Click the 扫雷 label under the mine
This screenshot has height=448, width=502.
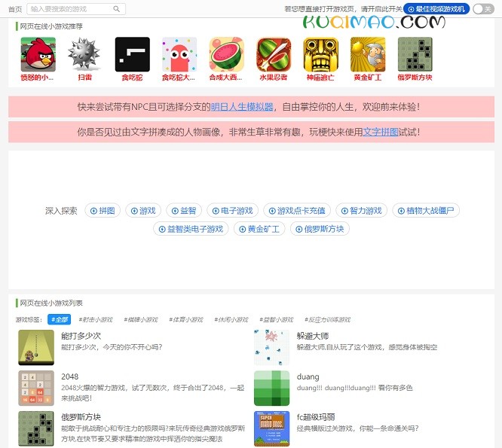(85, 77)
